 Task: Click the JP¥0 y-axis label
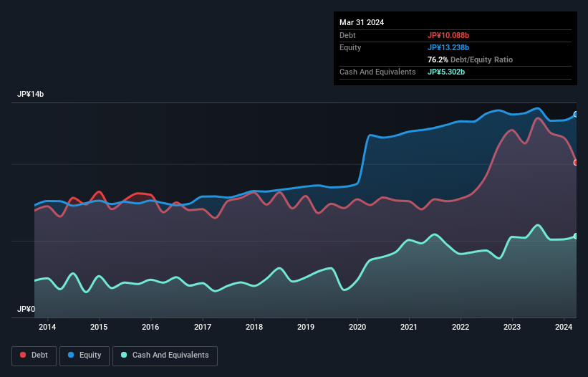pyautogui.click(x=26, y=309)
